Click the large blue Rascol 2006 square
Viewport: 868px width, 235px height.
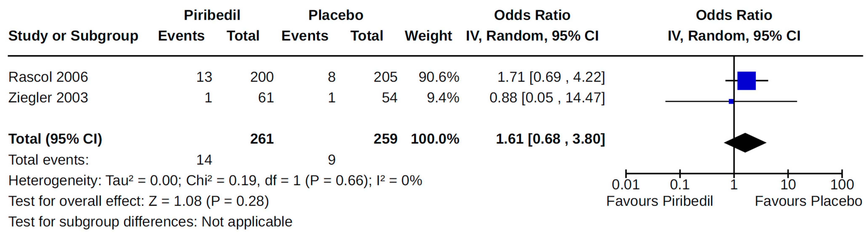tap(746, 81)
